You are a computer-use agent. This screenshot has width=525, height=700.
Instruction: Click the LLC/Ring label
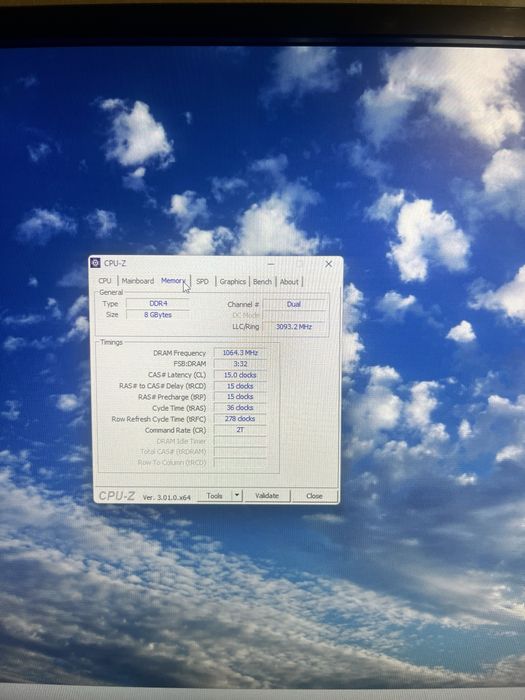246,327
